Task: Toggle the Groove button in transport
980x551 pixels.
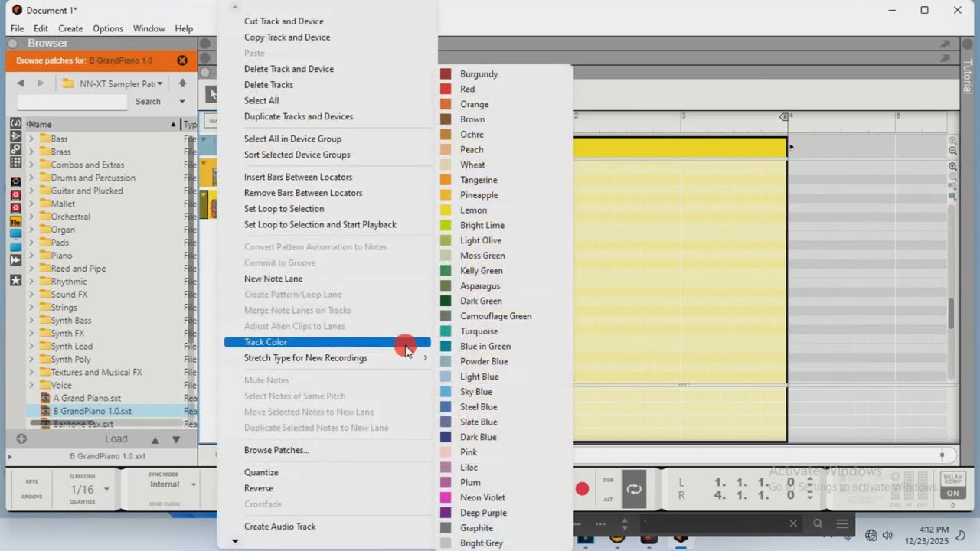Action: tap(31, 497)
